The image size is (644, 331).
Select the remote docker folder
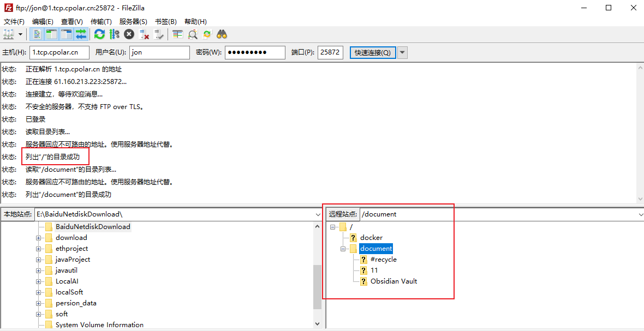coord(371,238)
